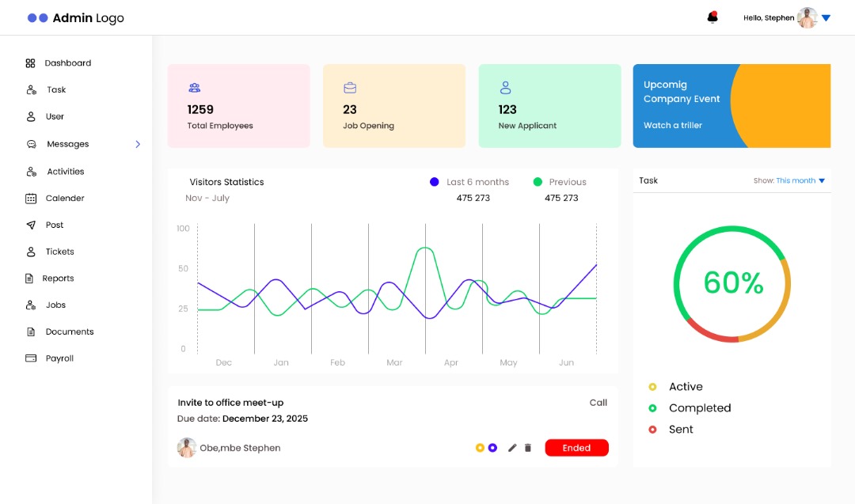The width and height of the screenshot is (855, 504).
Task: Click the Job Opening briefcase icon
Action: (350, 88)
